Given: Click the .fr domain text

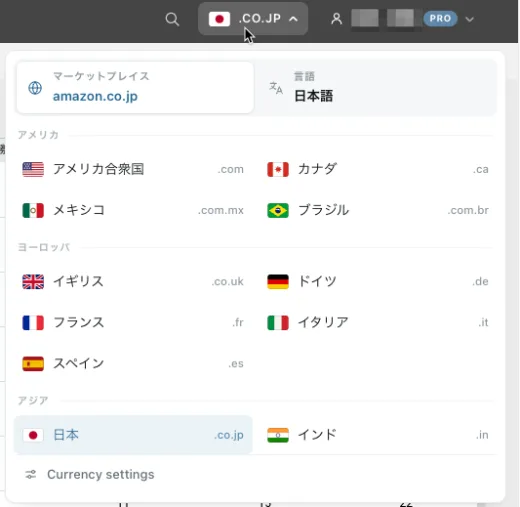Looking at the screenshot, I should tap(238, 323).
